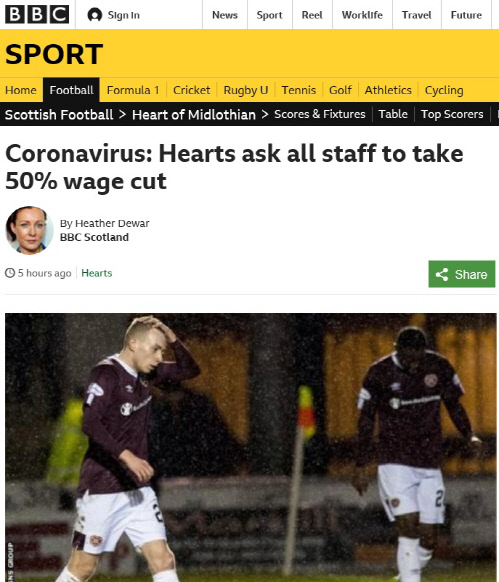
Task: Open the Heart of Midlothian breadcrumb link
Action: tap(194, 114)
